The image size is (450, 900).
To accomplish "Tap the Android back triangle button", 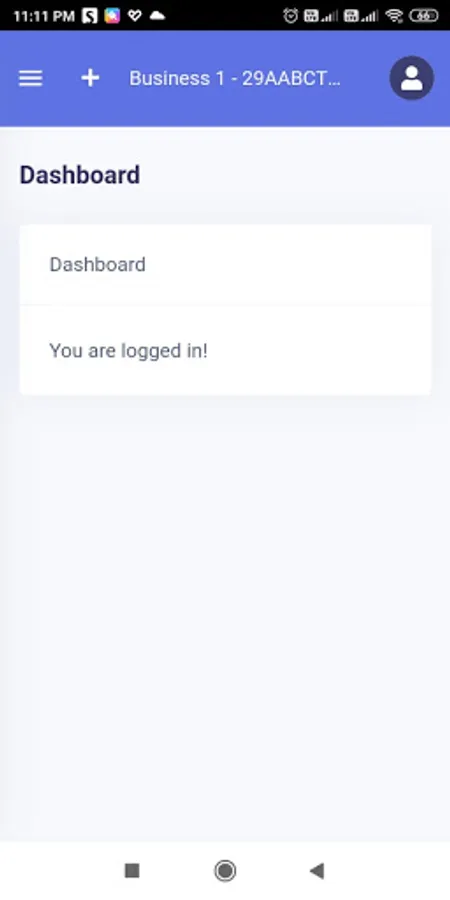I will pos(317,871).
